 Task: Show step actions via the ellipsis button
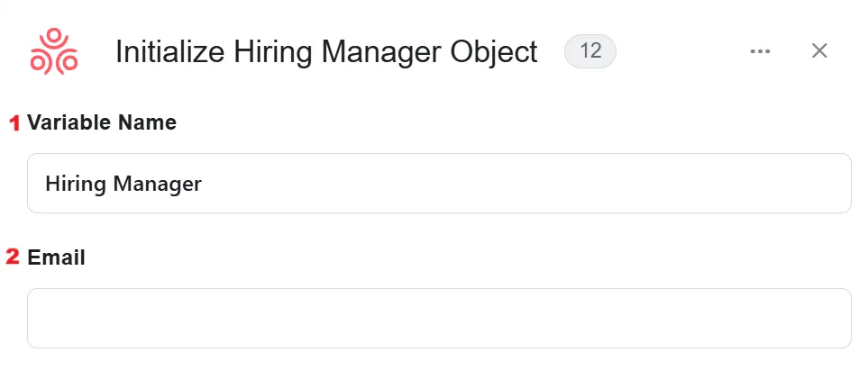760,51
